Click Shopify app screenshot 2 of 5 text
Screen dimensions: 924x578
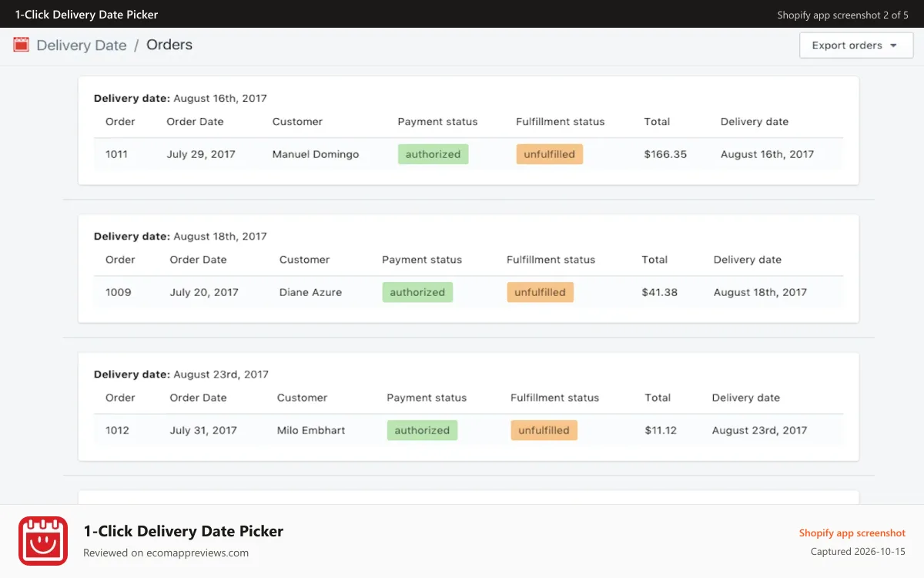tap(843, 15)
